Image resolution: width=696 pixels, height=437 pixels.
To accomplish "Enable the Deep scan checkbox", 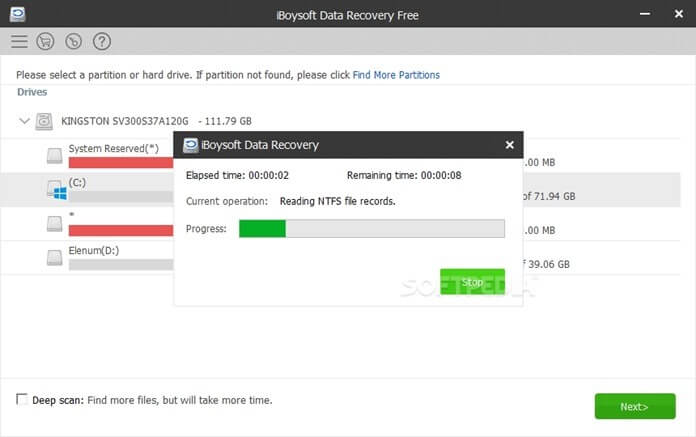I will (21, 399).
